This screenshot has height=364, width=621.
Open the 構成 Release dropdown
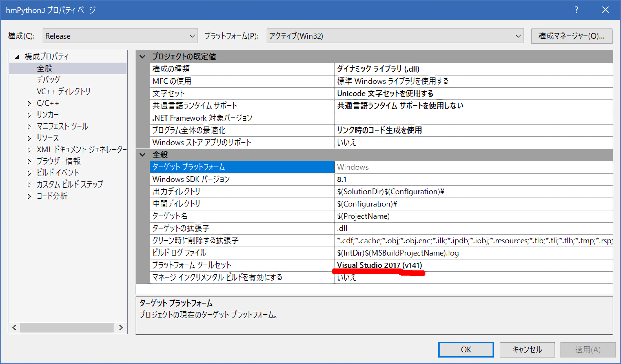point(120,36)
